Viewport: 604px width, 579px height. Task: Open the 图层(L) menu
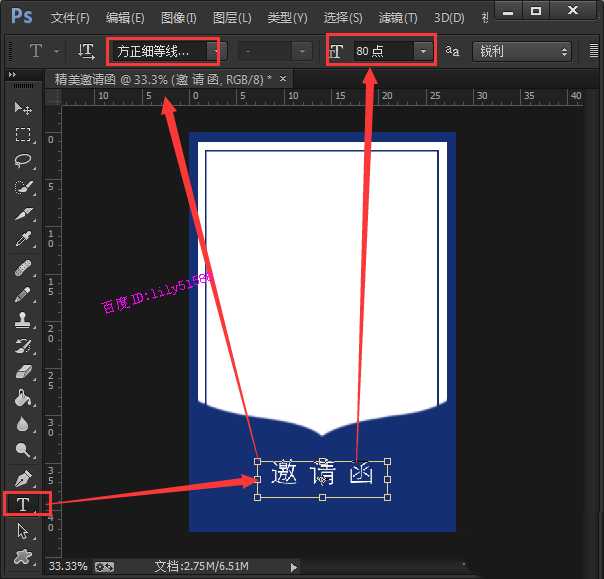(x=232, y=18)
